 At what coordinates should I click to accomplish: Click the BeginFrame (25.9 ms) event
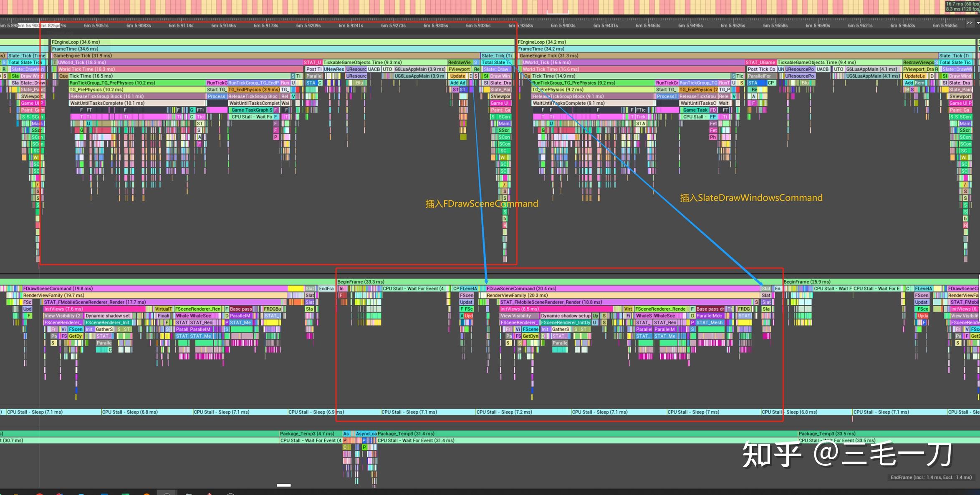[x=807, y=282]
